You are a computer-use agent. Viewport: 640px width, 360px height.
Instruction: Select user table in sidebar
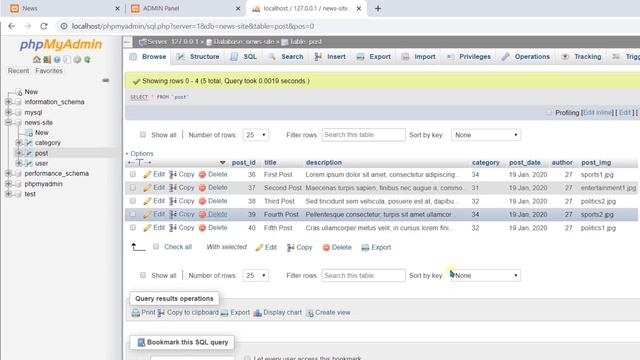[41, 163]
